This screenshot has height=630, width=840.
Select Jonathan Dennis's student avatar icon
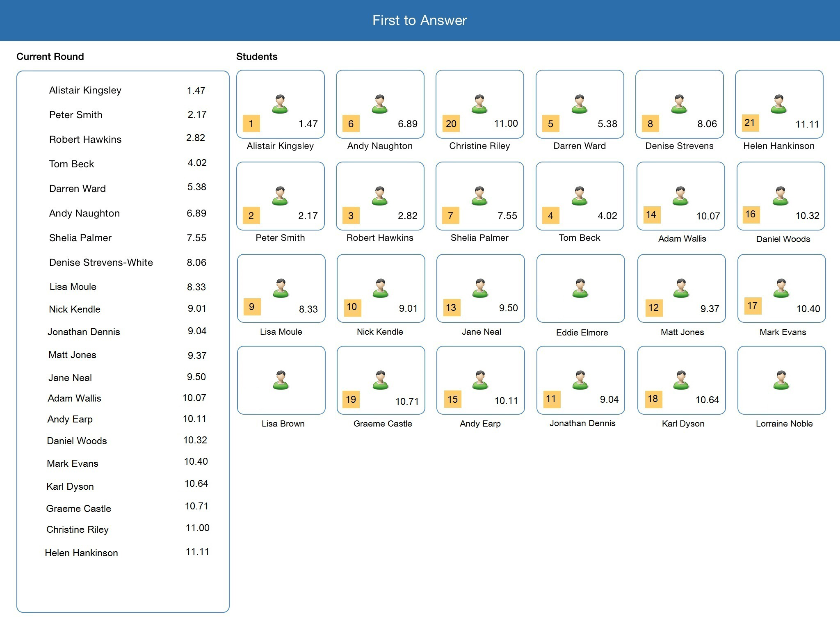(x=580, y=380)
